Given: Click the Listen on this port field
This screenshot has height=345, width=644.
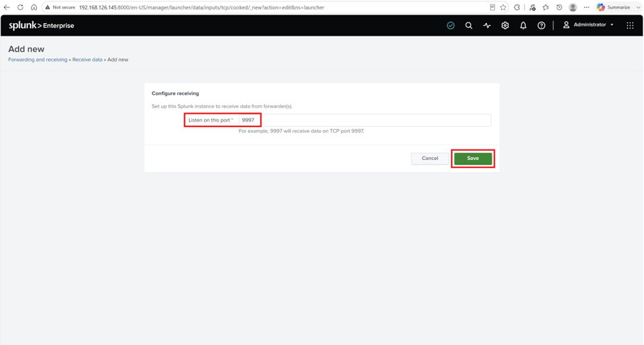Looking at the screenshot, I should point(365,120).
